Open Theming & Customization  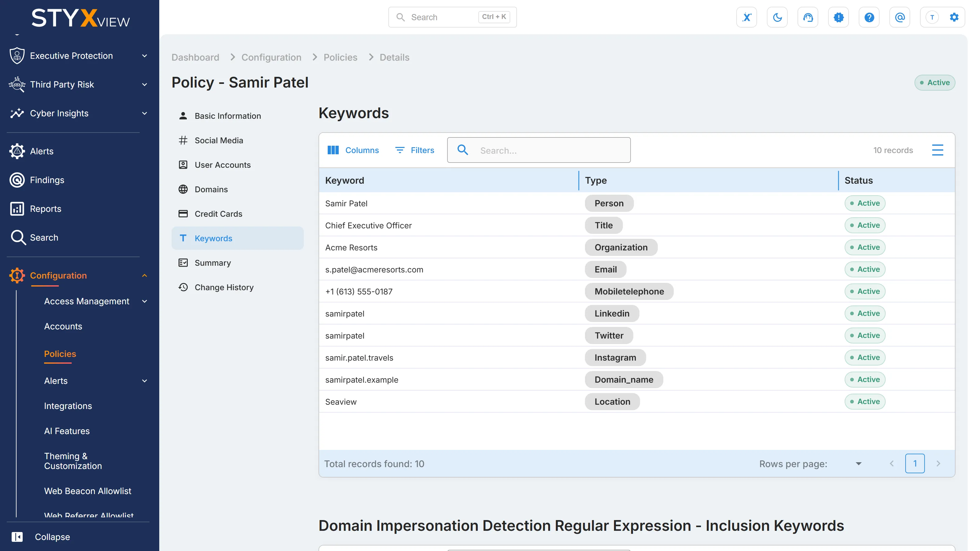[73, 461]
